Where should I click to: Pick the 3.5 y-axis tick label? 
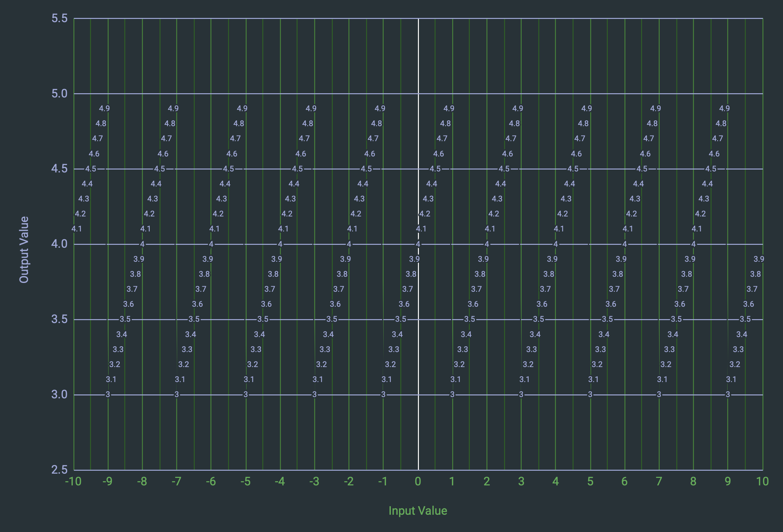pyautogui.click(x=59, y=319)
